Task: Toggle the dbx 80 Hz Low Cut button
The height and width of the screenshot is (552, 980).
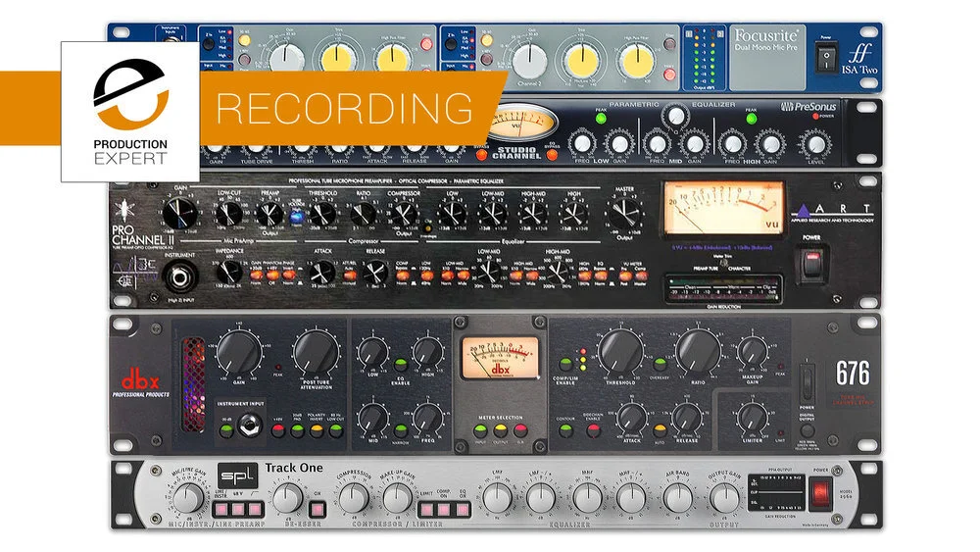Action: point(336,430)
